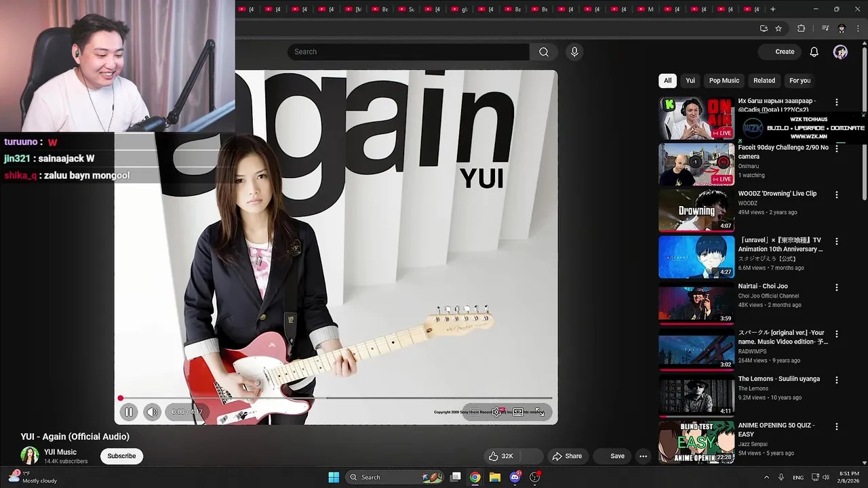Click the RADWIMPS channel name
The height and width of the screenshot is (488, 868).
click(x=753, y=352)
